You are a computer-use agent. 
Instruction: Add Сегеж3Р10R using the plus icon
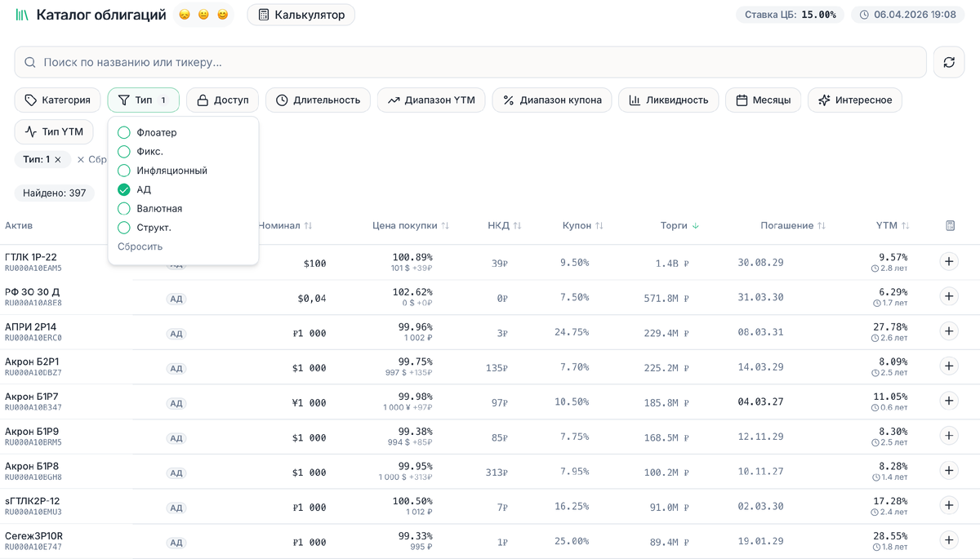[949, 540]
